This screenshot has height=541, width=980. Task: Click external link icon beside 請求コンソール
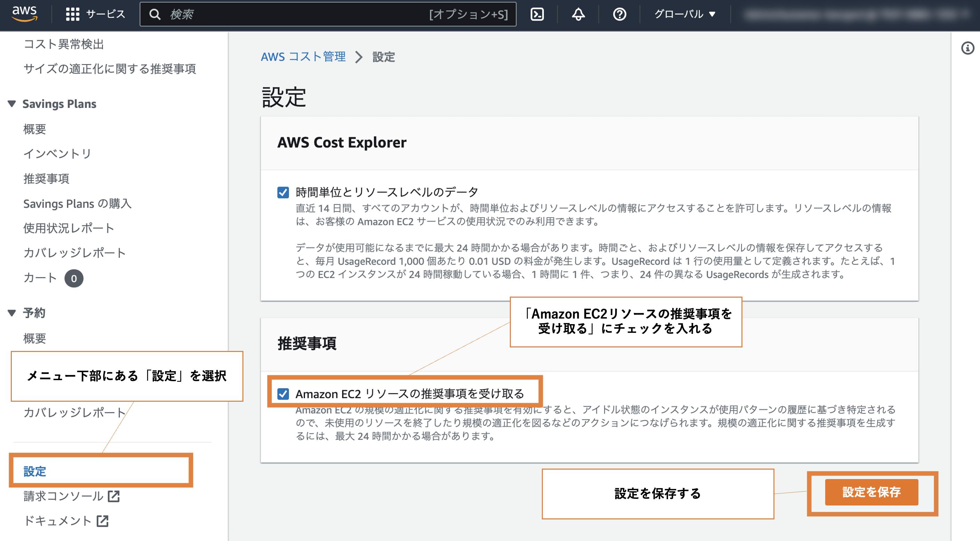[x=113, y=496]
